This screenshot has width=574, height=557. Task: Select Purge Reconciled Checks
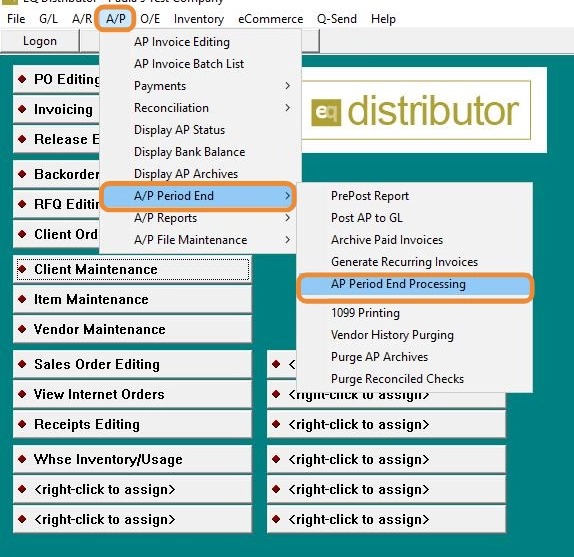(414, 379)
